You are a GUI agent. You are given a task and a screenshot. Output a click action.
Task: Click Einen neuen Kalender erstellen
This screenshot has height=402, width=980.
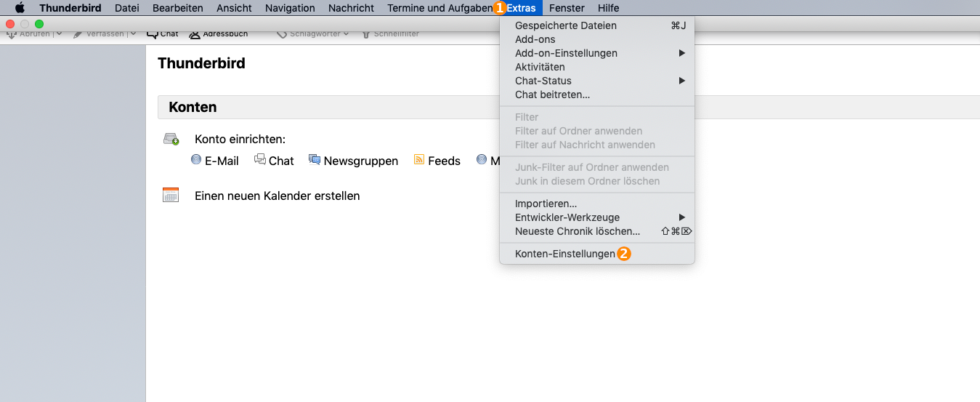tap(277, 196)
